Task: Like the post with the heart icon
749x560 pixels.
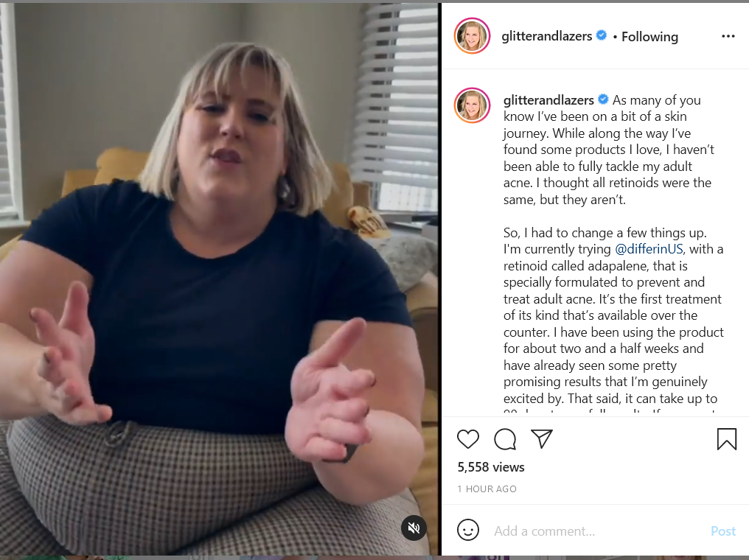Action: 467,439
